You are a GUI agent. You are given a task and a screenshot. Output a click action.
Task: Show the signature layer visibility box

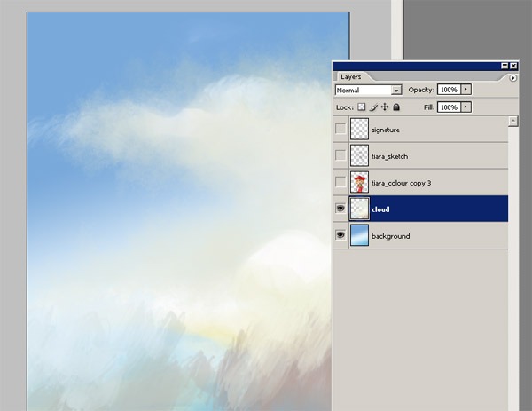[x=340, y=129]
